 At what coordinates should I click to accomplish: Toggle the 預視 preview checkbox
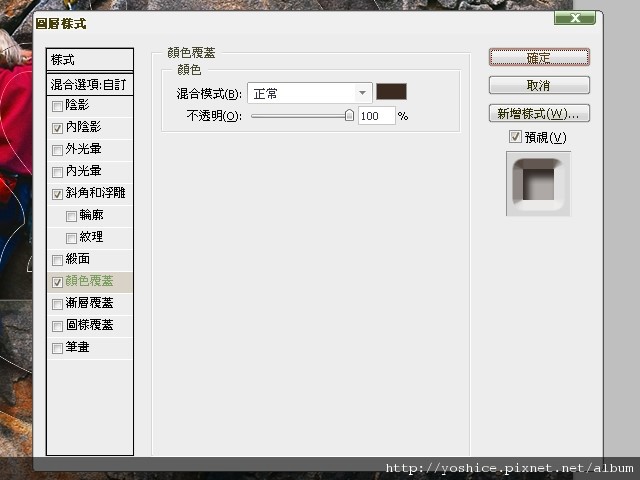click(515, 136)
